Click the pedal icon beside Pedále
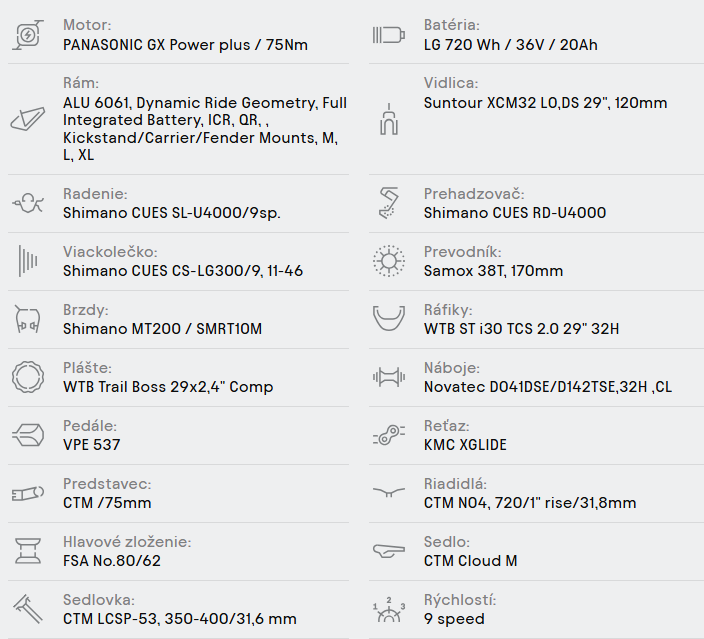This screenshot has width=704, height=639. [27, 435]
